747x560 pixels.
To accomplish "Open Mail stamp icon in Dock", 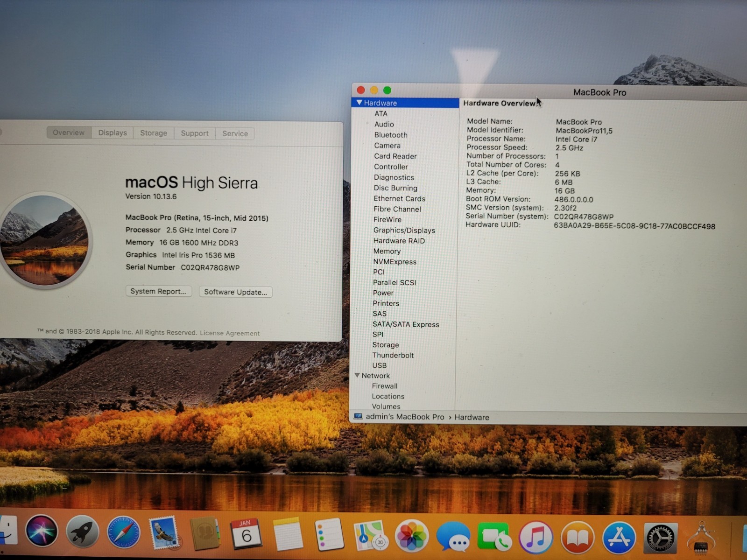I will point(164,533).
